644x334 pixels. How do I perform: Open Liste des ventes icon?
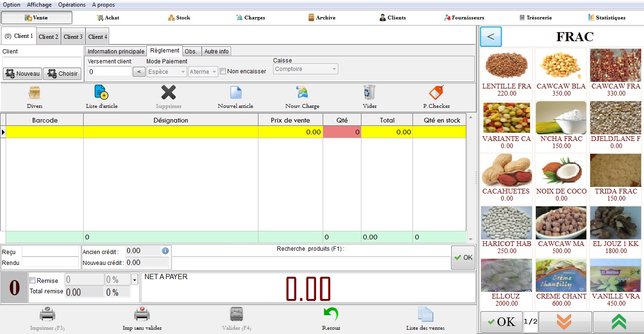click(425, 315)
